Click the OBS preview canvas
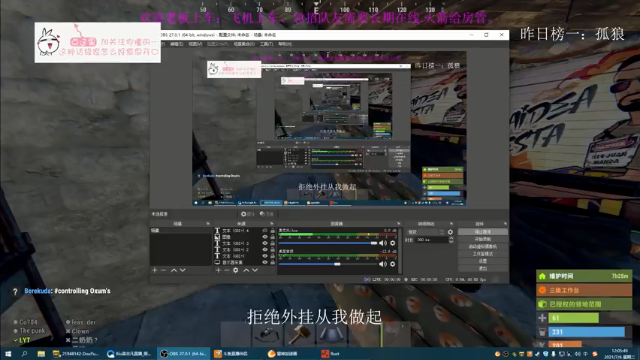The width and height of the screenshot is (640, 360). 329,128
